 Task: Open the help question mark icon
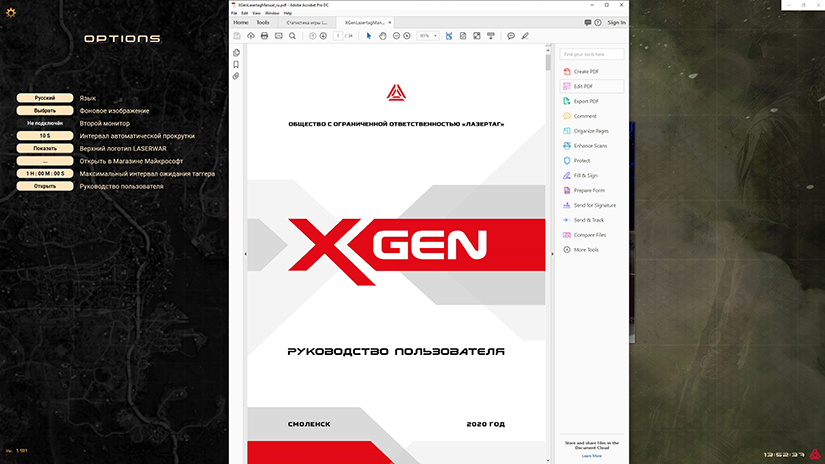pos(598,23)
